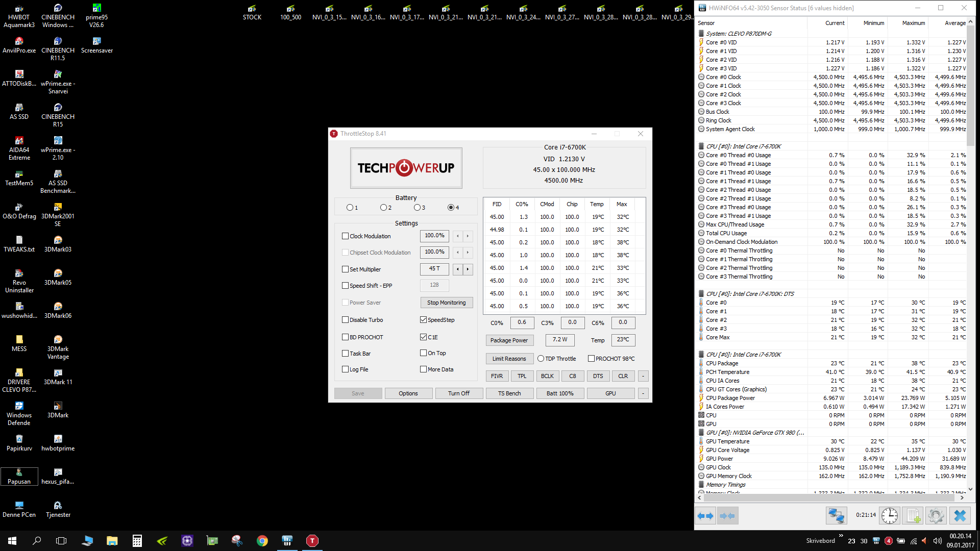Open Revo Uninstaller desktop shortcut
This screenshot has width=980, height=551.
19,281
